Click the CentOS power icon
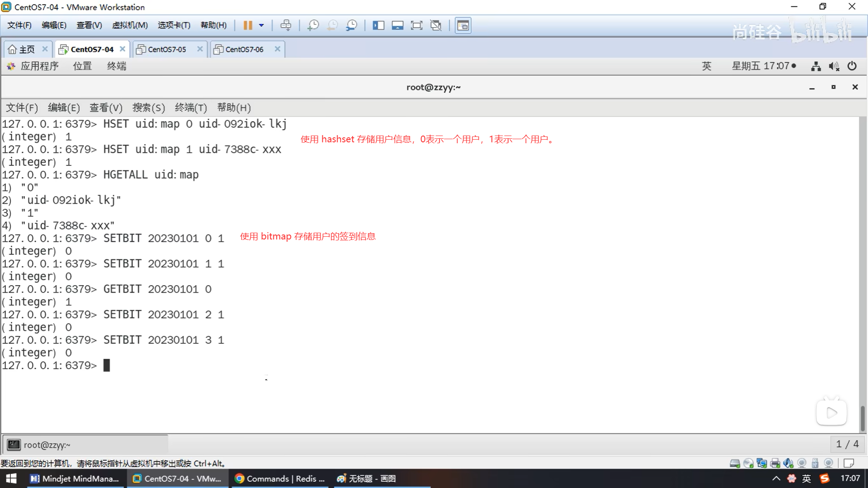 click(x=852, y=66)
